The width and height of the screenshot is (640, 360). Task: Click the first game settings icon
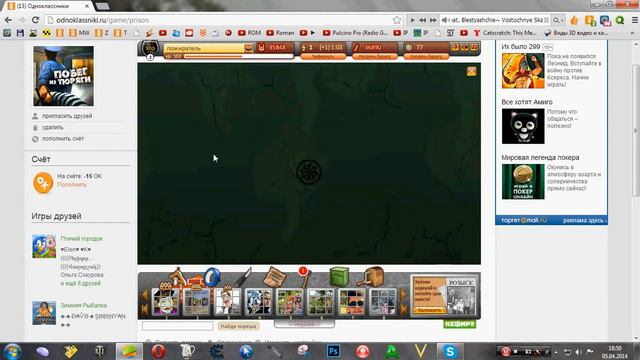[x=455, y=48]
